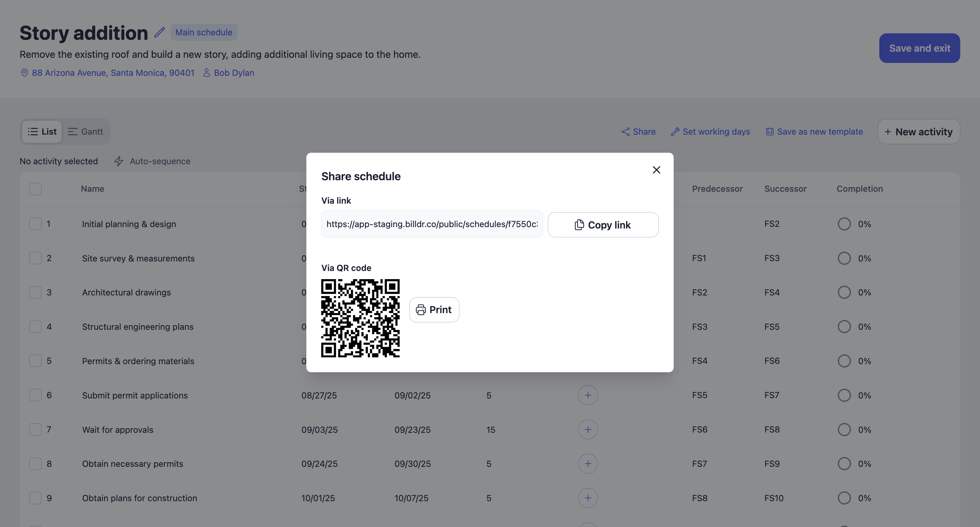Click the Main schedule badge
Viewport: 980px width, 527px height.
[x=203, y=32]
